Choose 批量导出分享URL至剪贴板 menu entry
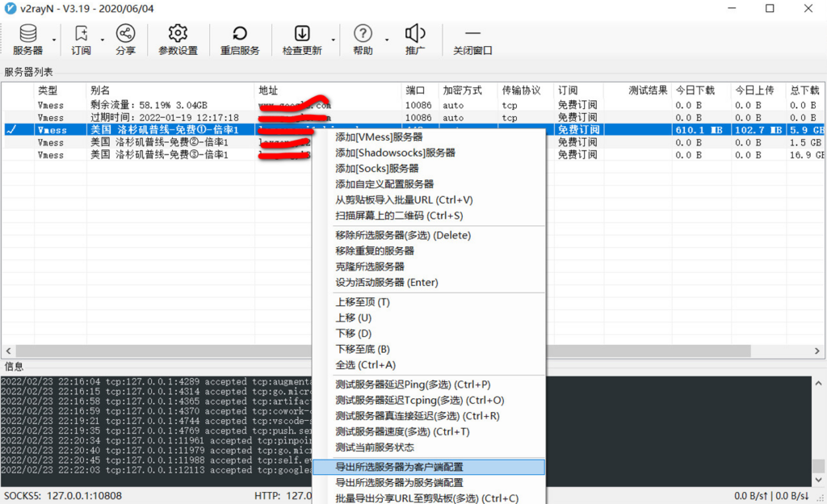The height and width of the screenshot is (504, 827). (x=428, y=498)
